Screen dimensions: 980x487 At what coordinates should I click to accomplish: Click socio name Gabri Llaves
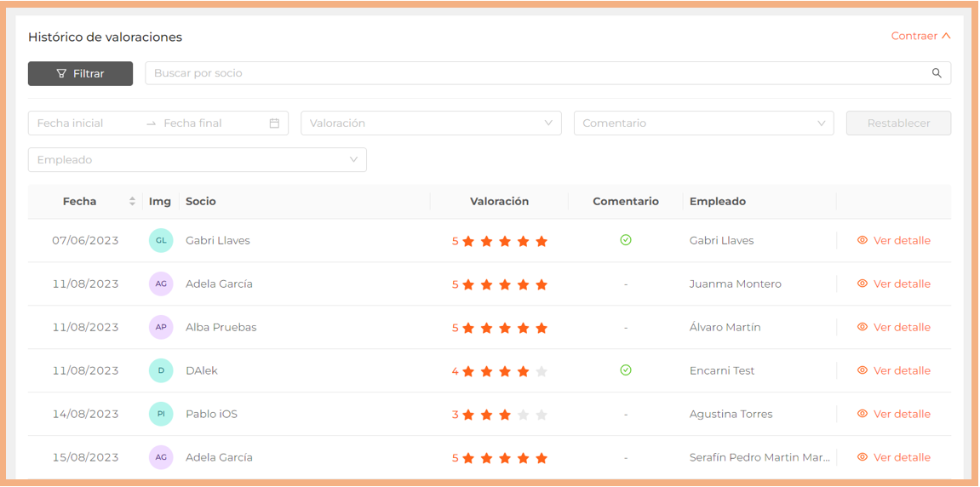pos(217,241)
